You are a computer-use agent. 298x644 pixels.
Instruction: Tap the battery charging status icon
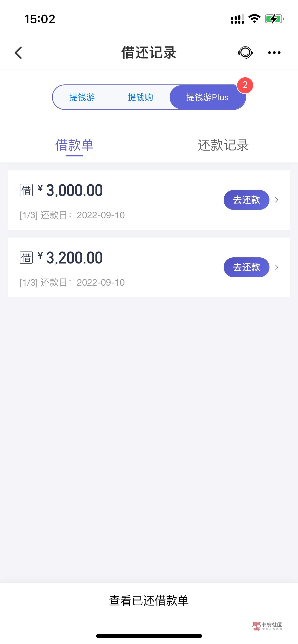pos(274,19)
